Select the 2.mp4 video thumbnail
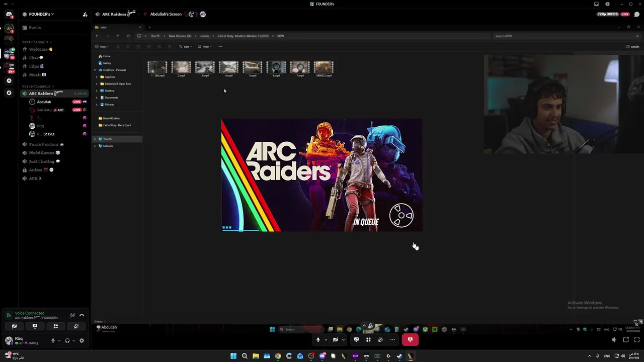The image size is (644, 362). 181,69
